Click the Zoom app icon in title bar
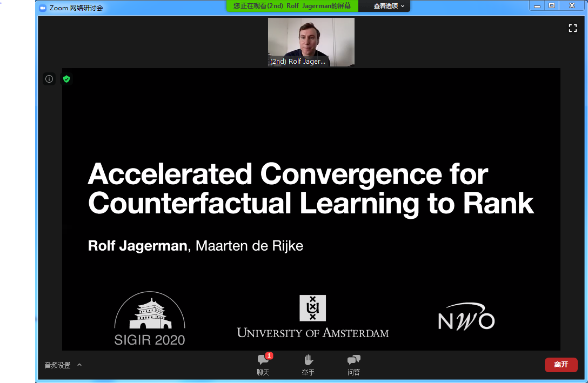This screenshot has width=588, height=383. (43, 8)
